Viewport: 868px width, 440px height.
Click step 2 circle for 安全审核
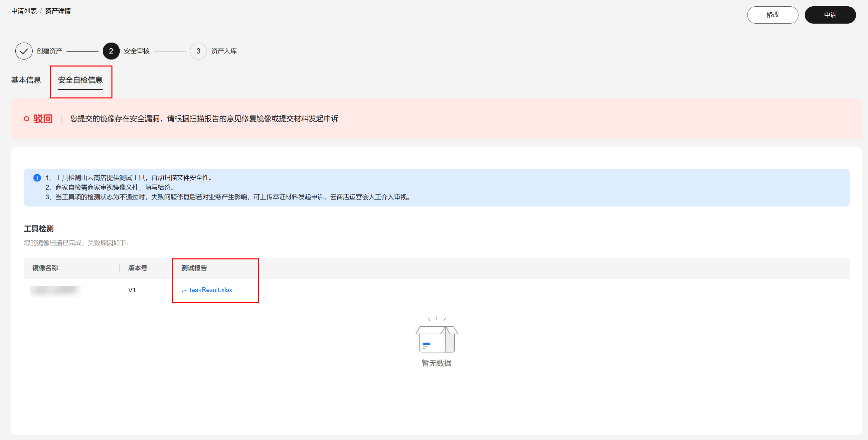coord(111,51)
